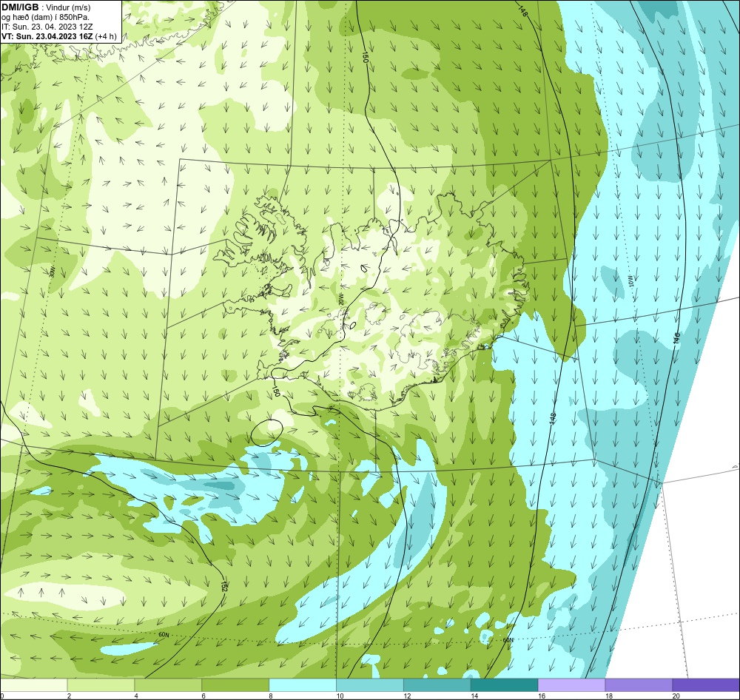740x700 pixels.
Task: Click the legend scale value '10'
Action: [x=340, y=696]
